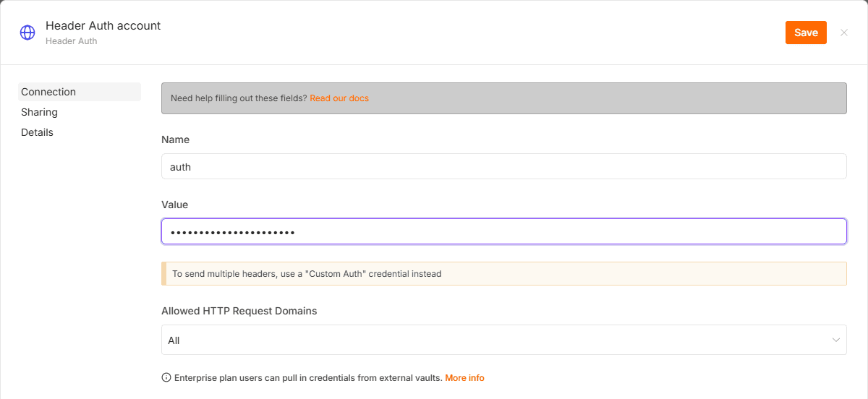Click the Allowed HTTP Request Domains label
Screen dimensions: 868x399
[239, 311]
